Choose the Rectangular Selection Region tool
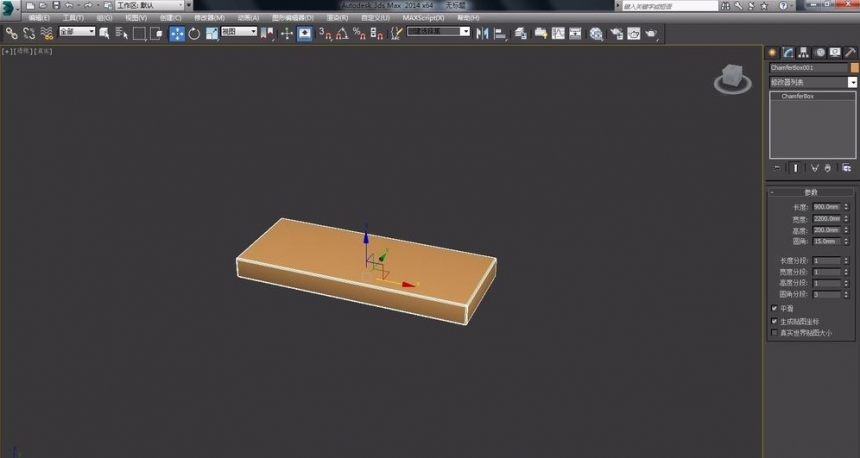Screen dimensions: 860x458 (x=139, y=33)
